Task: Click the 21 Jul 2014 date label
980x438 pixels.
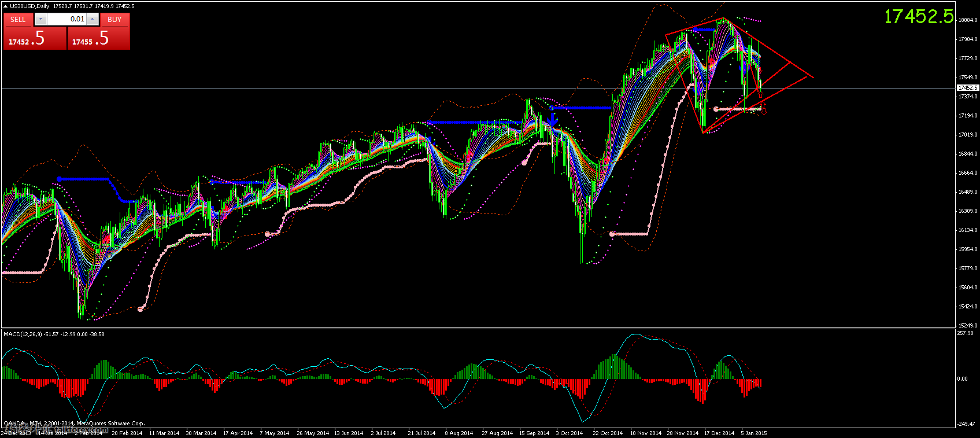Action: (422, 433)
